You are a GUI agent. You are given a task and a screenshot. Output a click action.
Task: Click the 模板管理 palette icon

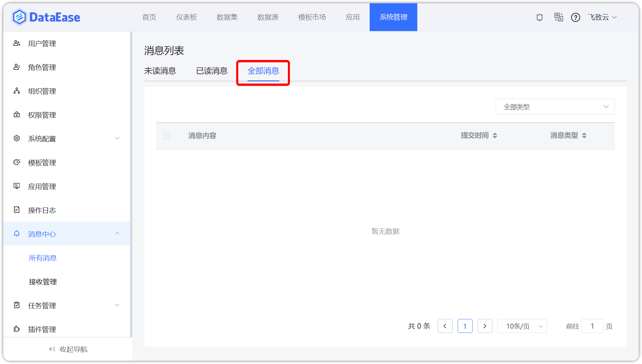(17, 162)
